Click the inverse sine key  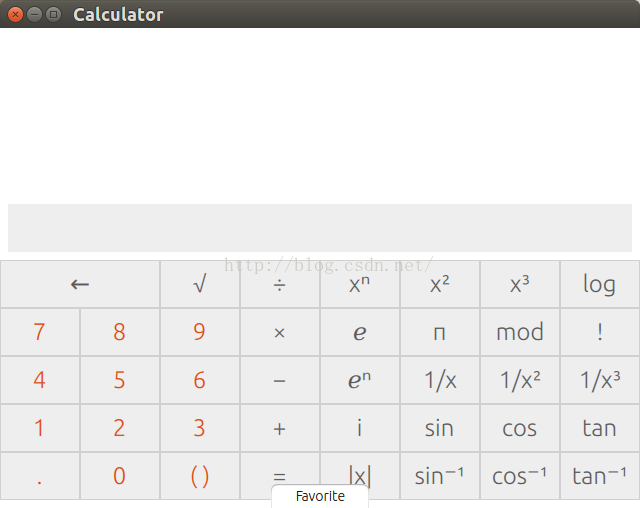440,476
